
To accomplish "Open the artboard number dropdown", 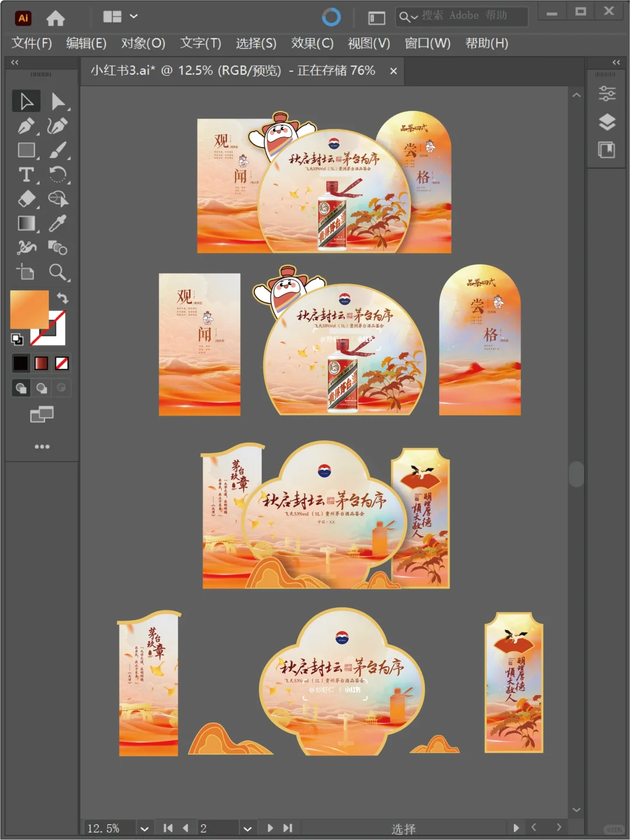I will pos(247,828).
